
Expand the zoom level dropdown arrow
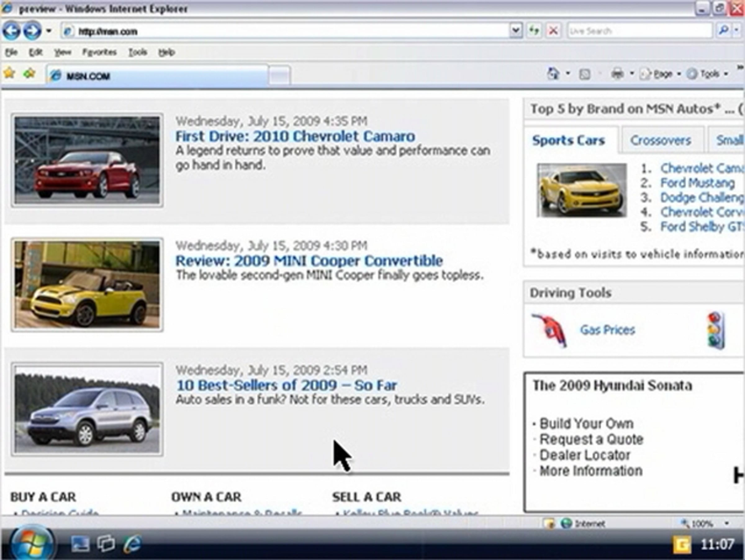click(x=726, y=524)
